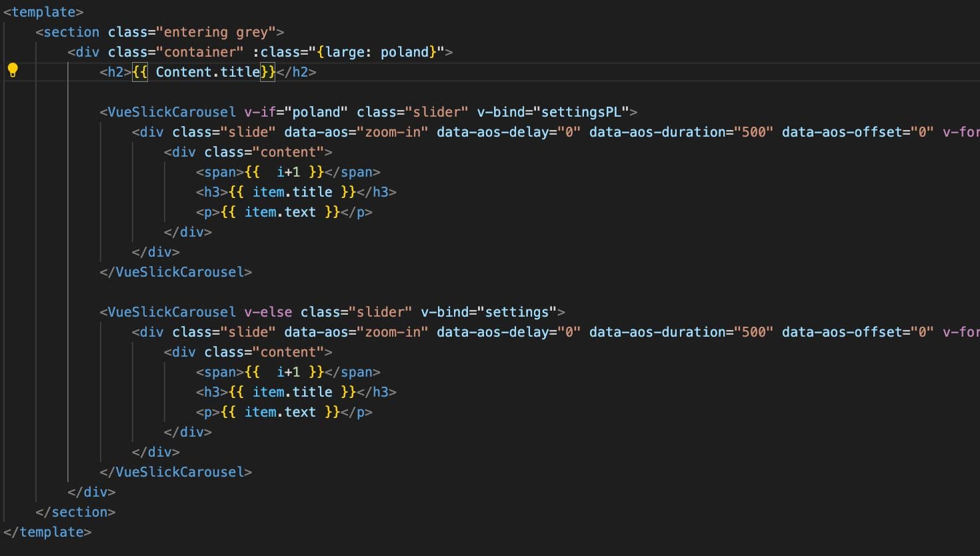Place cursor on opening <template> tag
Screen dimensions: 980x556
coord(43,12)
